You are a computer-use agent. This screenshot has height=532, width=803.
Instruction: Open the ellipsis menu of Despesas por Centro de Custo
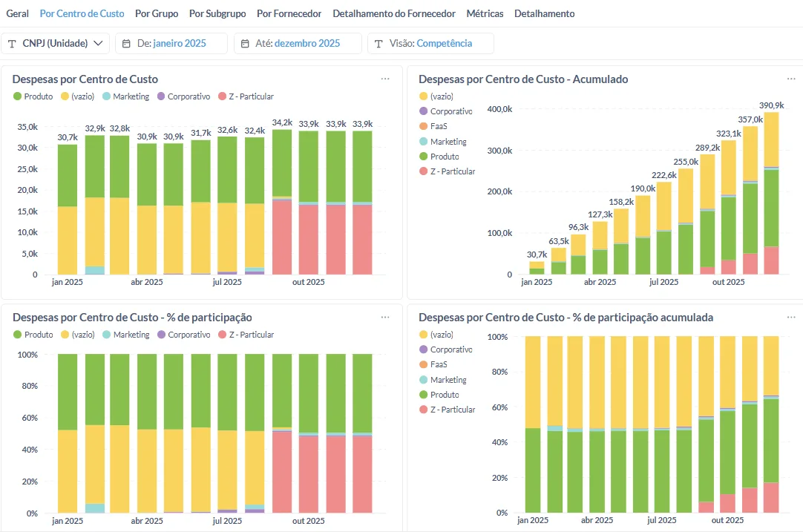[x=385, y=79]
